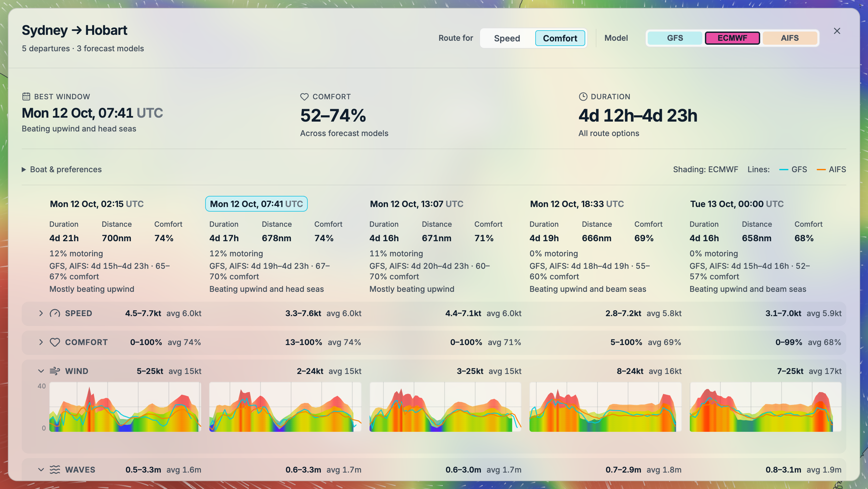868x489 pixels.
Task: Select departure Mon 12 Oct, 13:07 UTC
Action: [417, 204]
